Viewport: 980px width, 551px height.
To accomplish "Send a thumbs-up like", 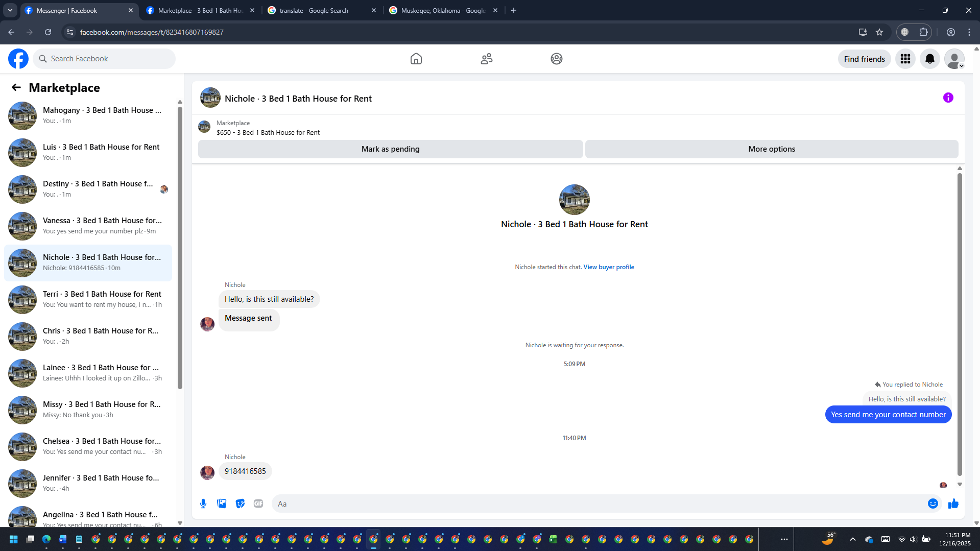I will click(953, 504).
